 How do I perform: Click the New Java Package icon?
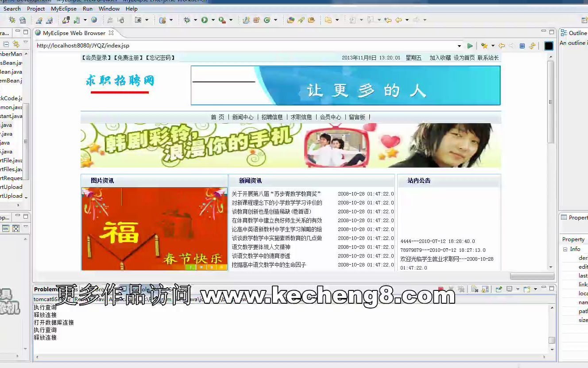[x=256, y=20]
